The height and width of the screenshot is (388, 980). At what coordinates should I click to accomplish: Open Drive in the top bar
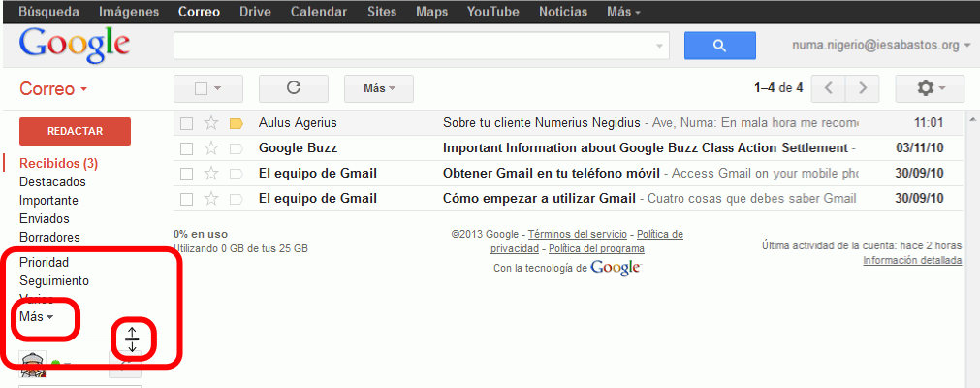click(255, 12)
